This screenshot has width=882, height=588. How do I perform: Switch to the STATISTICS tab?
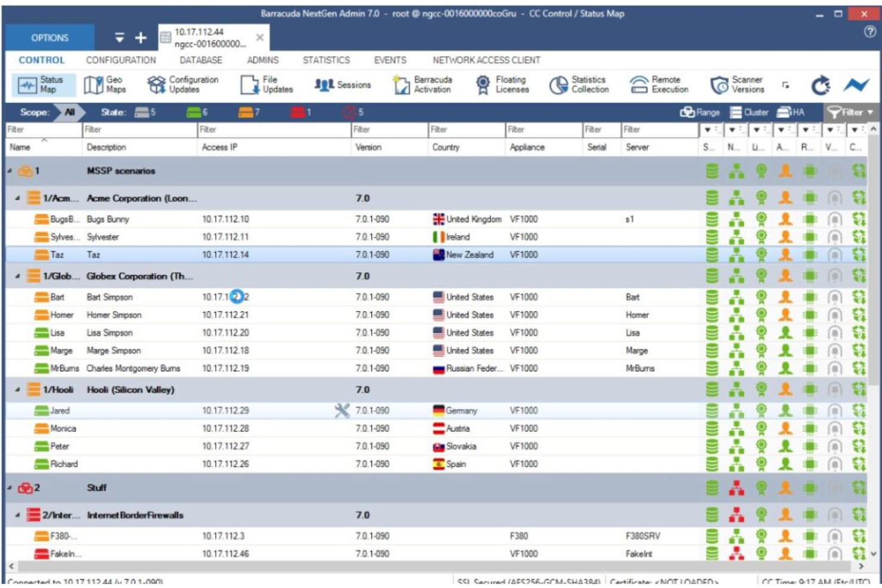(x=326, y=60)
